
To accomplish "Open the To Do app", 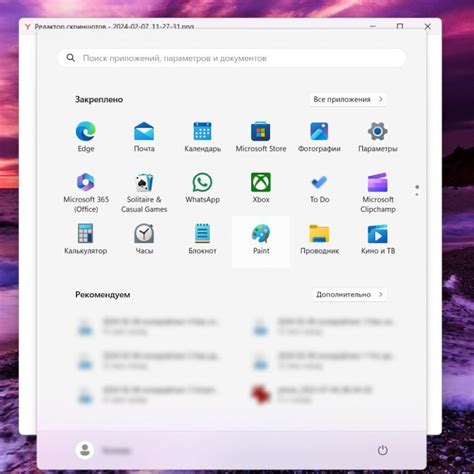I will point(319,188).
